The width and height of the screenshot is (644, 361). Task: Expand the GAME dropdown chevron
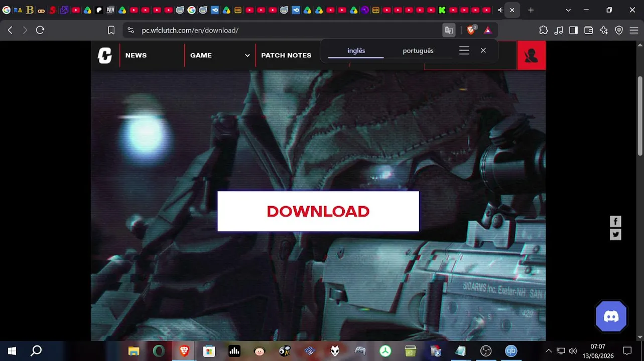pos(247,56)
